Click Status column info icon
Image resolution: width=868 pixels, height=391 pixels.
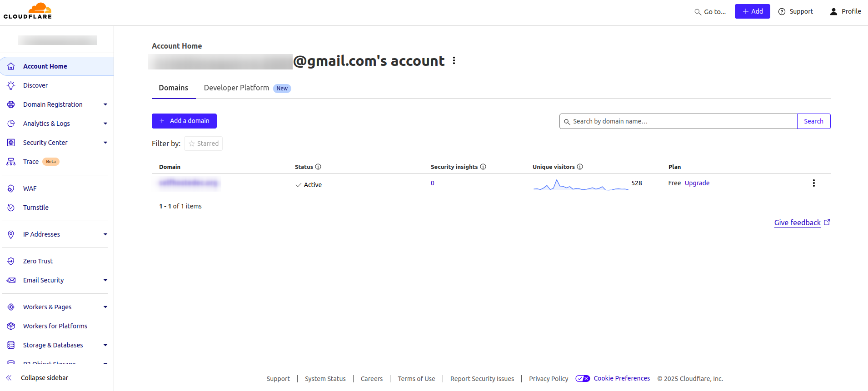pyautogui.click(x=318, y=167)
